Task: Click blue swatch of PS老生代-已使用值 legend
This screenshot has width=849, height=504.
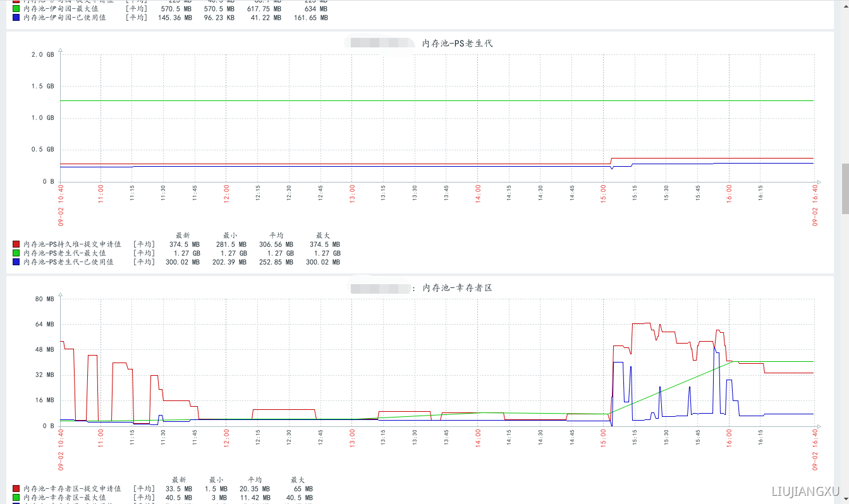Action: pos(16,262)
